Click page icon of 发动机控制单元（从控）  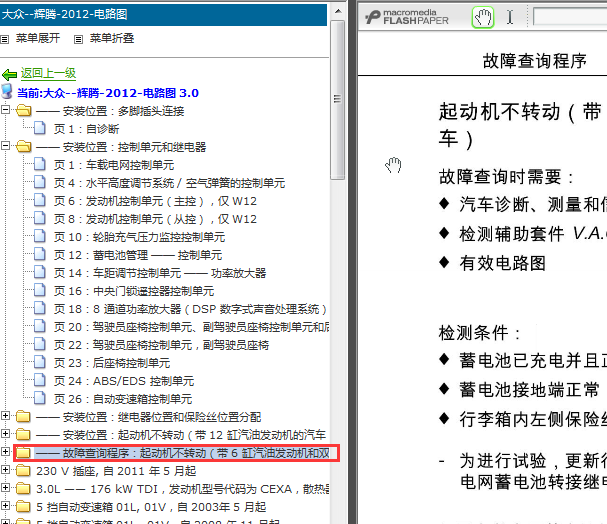pyautogui.click(x=39, y=218)
